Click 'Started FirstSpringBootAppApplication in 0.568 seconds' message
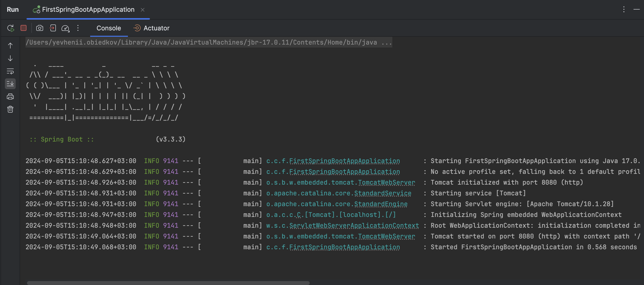644x285 pixels. coord(534,247)
